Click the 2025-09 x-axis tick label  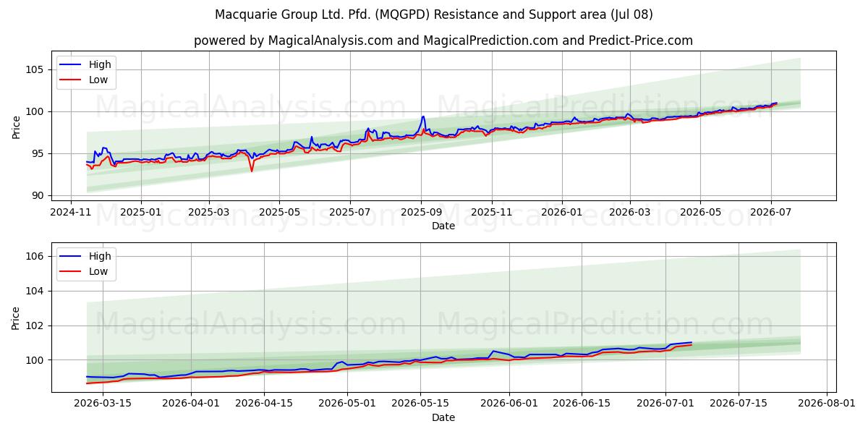pyautogui.click(x=421, y=212)
